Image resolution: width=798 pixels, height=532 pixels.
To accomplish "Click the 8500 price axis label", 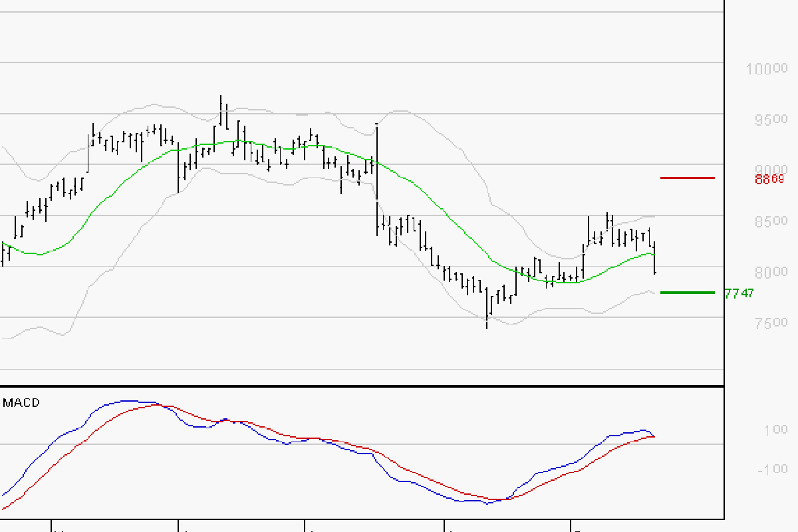I will (767, 221).
